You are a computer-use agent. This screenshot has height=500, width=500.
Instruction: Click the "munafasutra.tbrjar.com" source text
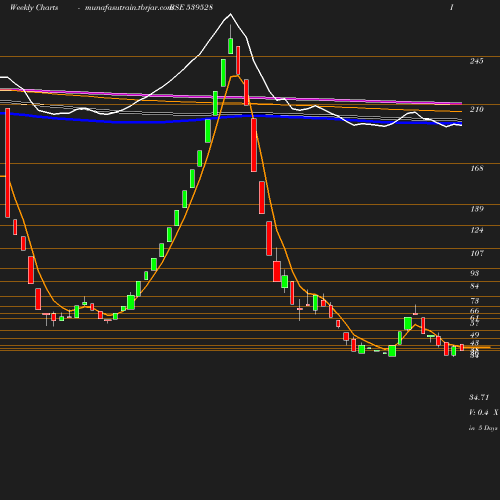128,7
